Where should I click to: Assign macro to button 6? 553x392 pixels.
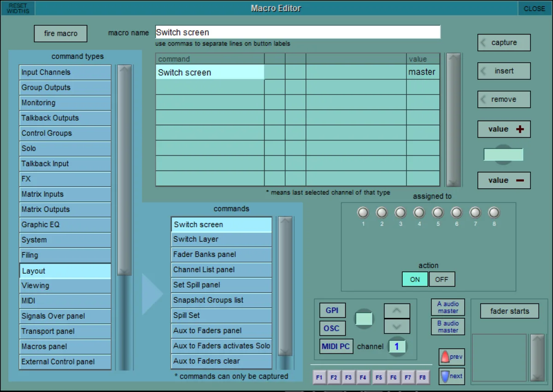point(456,212)
